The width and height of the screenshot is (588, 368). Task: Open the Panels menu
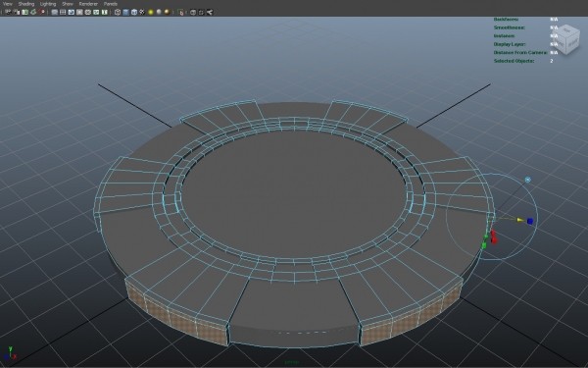tap(110, 4)
